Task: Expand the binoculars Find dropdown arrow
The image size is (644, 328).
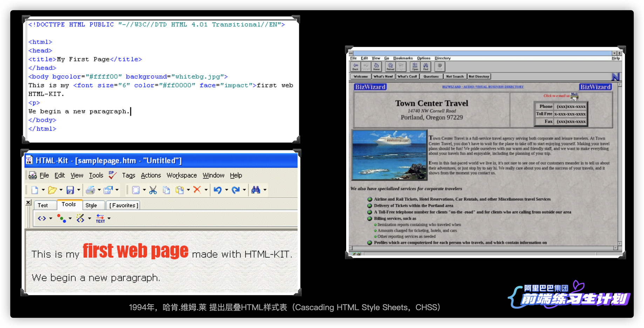Action: click(x=265, y=190)
